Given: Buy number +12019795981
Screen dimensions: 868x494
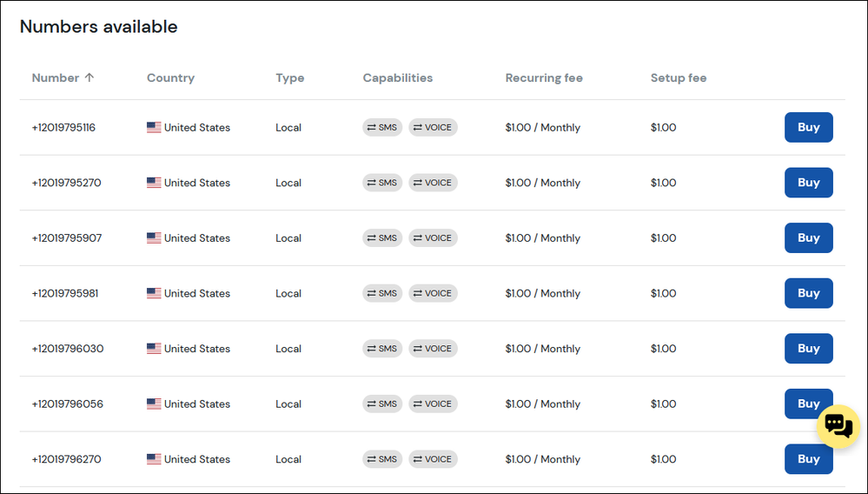Looking at the screenshot, I should (808, 293).
